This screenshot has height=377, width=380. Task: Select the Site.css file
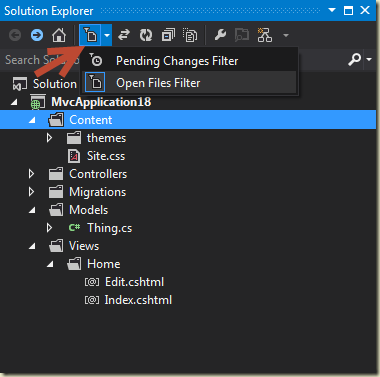pos(106,156)
